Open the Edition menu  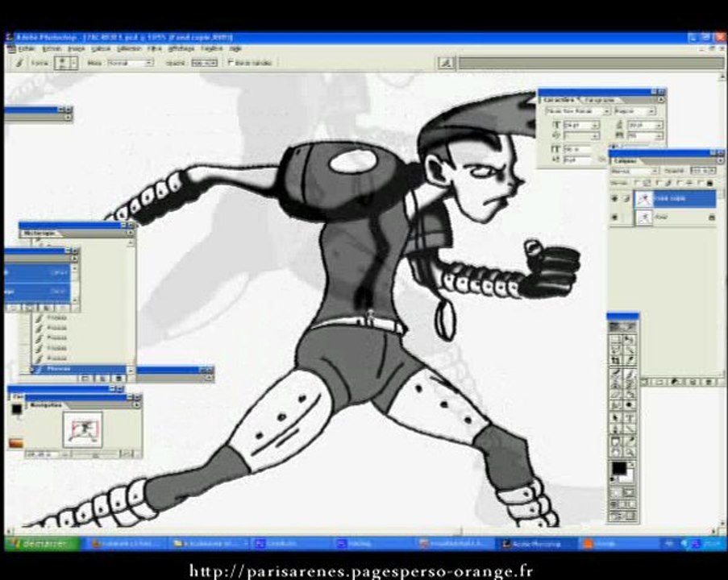click(52, 48)
